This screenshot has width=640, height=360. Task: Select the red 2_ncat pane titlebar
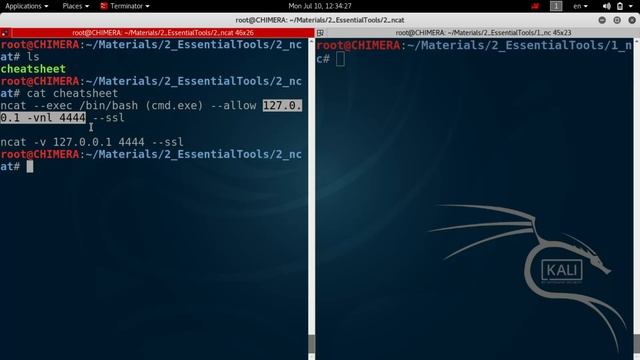point(163,33)
